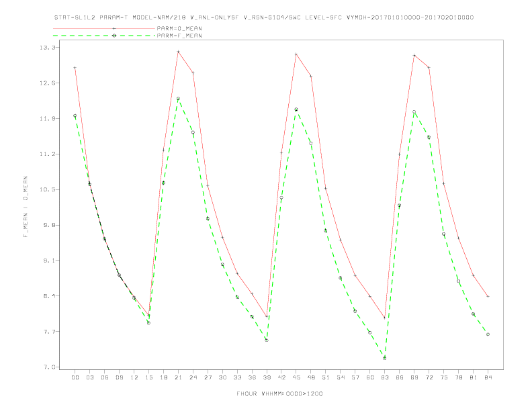Select the red O_MEAN peak marker at hour 69
The width and height of the screenshot is (532, 411).
414,55
